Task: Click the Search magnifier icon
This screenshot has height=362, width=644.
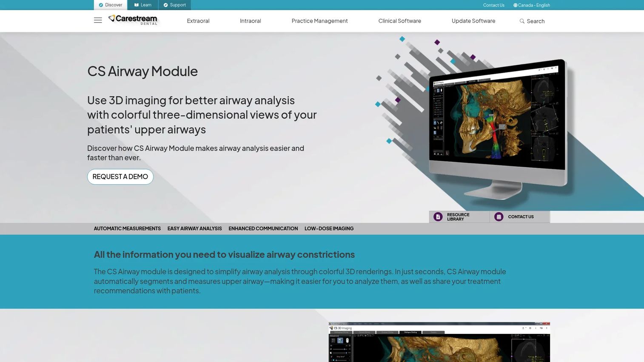Action: pyautogui.click(x=522, y=21)
